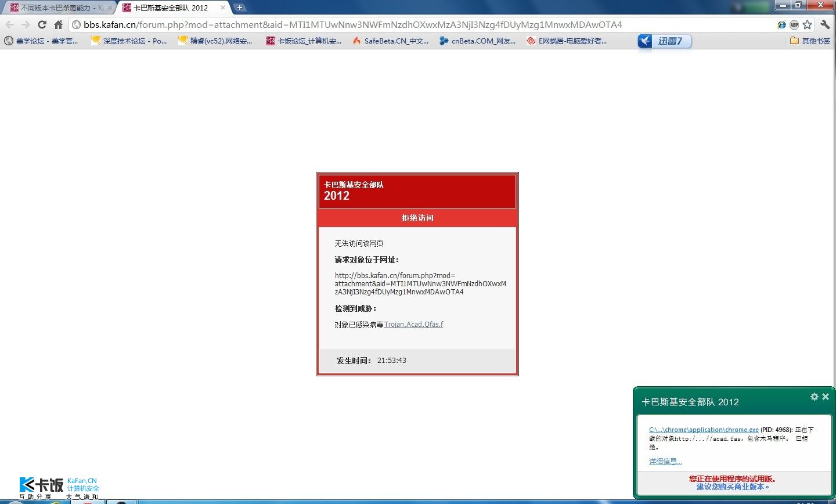Click the blocked URL text in warning
836x504 pixels.
(x=420, y=283)
